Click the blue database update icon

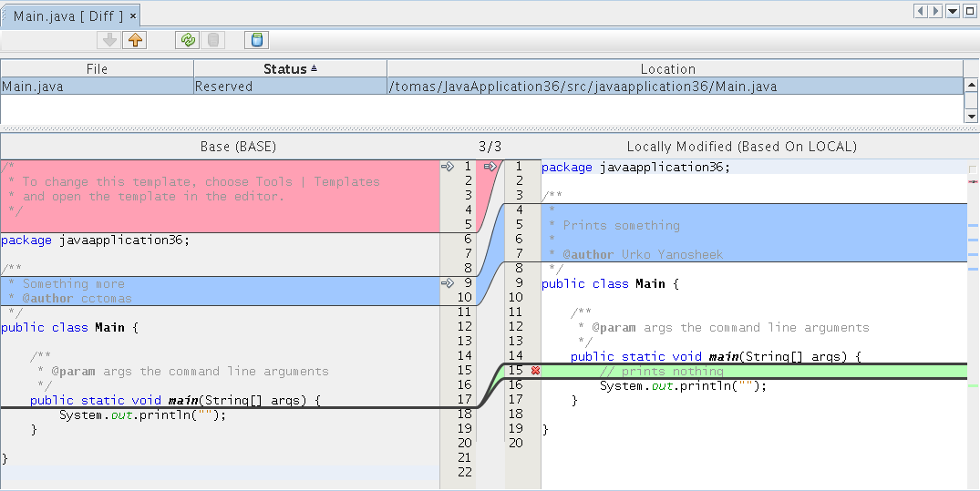coord(257,40)
